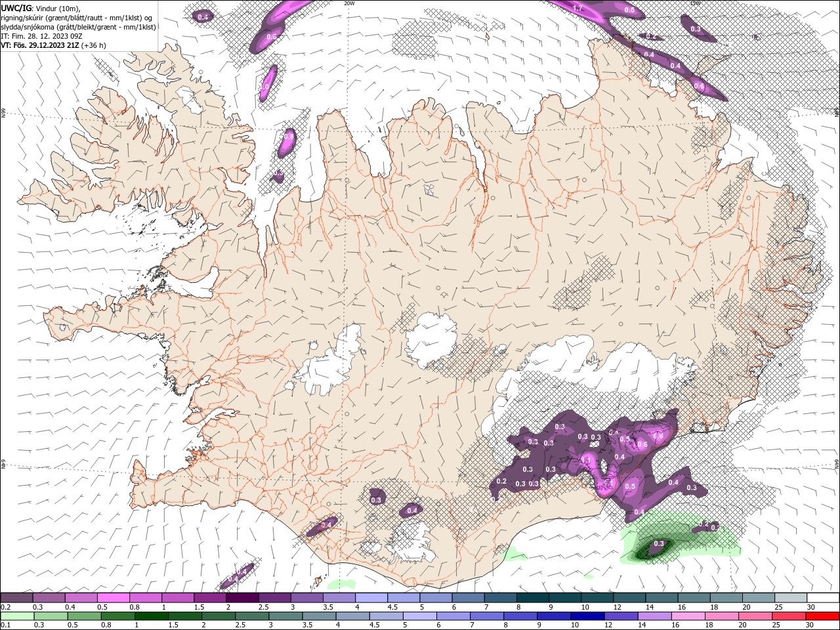The image size is (840, 630).
Task: Click the '0.3' value inside the green rain area
Action: (x=658, y=544)
